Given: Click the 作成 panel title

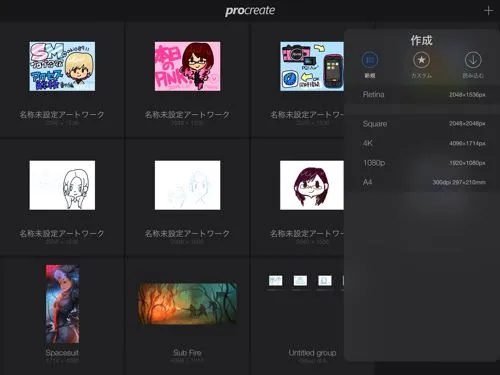Looking at the screenshot, I should 421,40.
